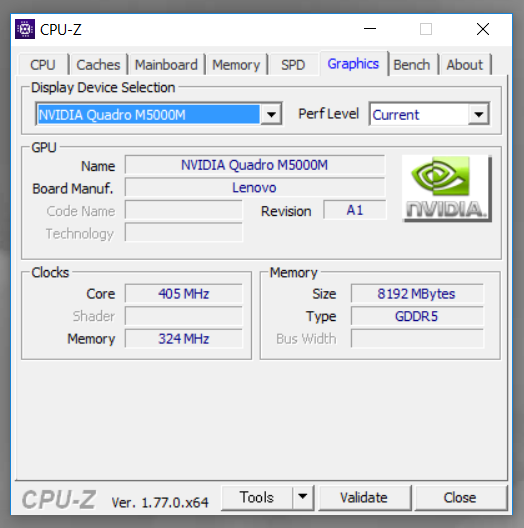Click the Validate button

364,497
